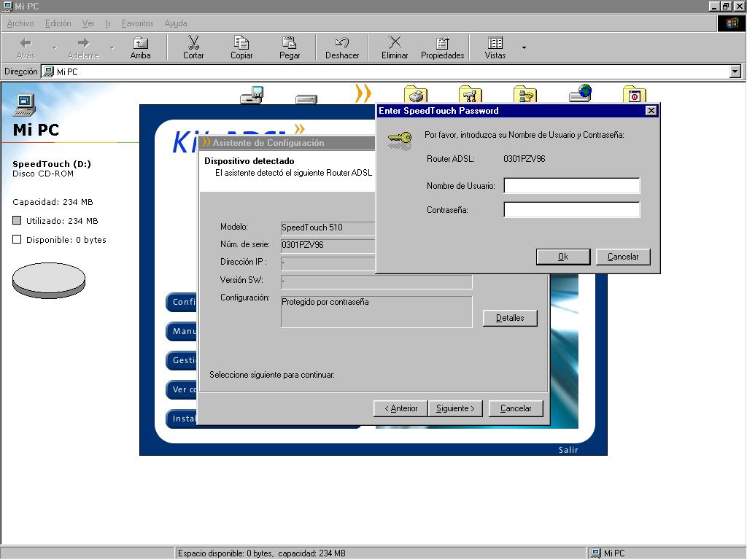This screenshot has height=560, width=747.
Task: Click the Disponible white legend swatch
Action: pyautogui.click(x=17, y=239)
